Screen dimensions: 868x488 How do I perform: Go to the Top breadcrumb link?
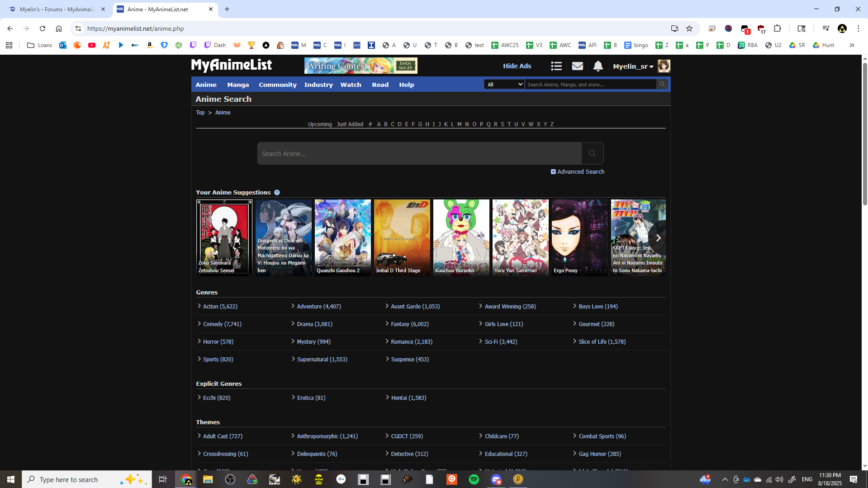[200, 113]
